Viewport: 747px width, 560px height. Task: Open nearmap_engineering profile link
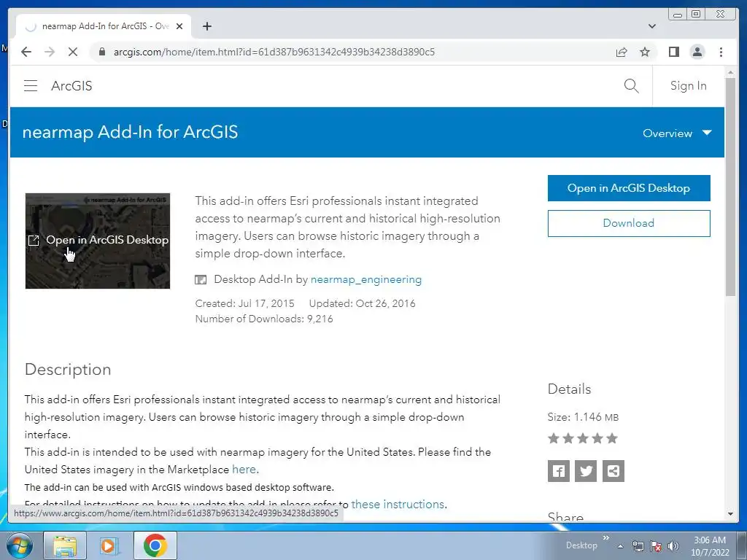(x=366, y=279)
